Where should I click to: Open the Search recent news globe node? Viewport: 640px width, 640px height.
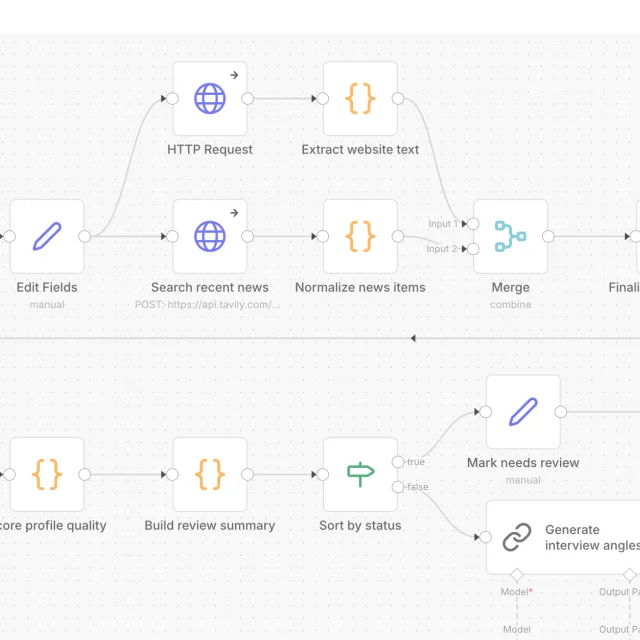[x=209, y=236]
